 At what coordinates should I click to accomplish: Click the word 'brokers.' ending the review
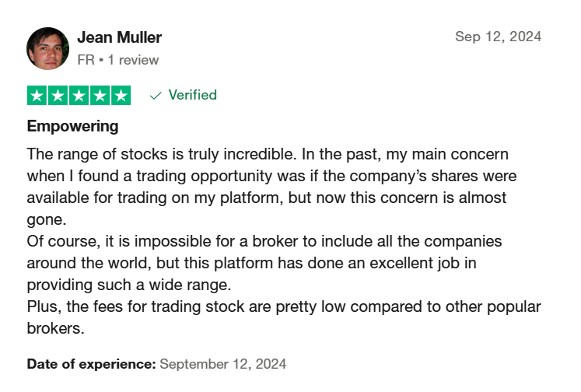point(55,328)
